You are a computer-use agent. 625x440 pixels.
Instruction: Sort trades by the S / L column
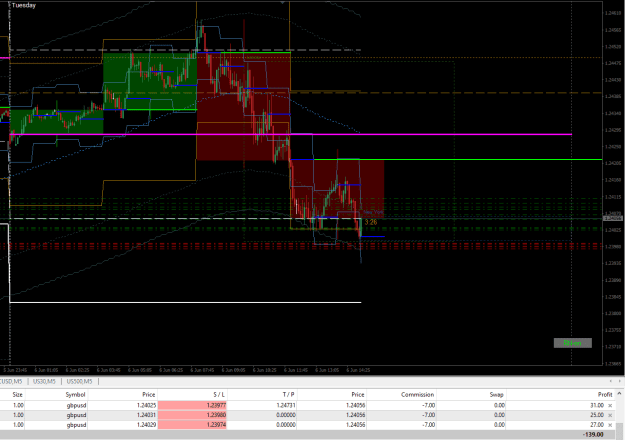click(219, 395)
